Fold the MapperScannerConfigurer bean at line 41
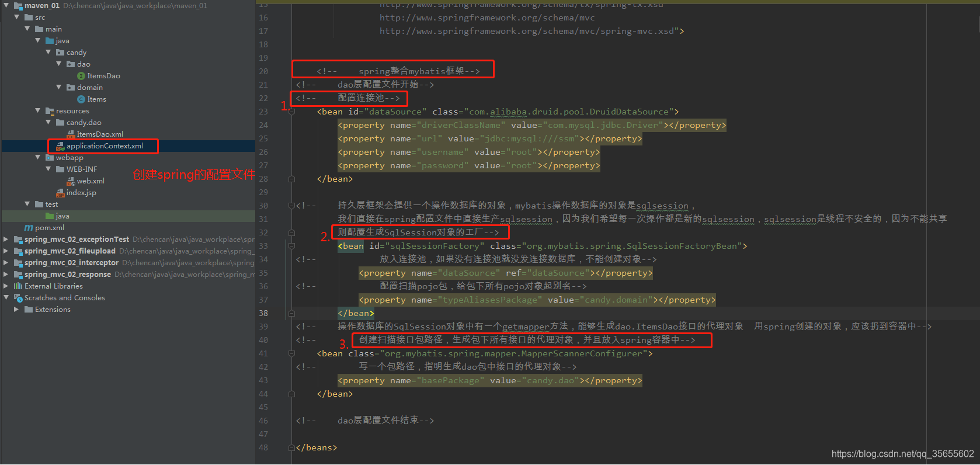This screenshot has width=980, height=465. (x=291, y=353)
